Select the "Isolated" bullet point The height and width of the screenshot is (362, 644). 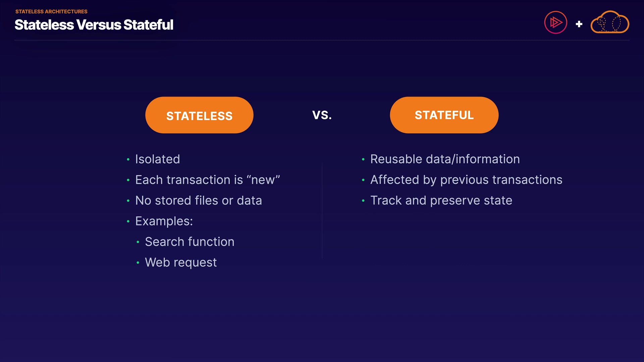point(157,159)
